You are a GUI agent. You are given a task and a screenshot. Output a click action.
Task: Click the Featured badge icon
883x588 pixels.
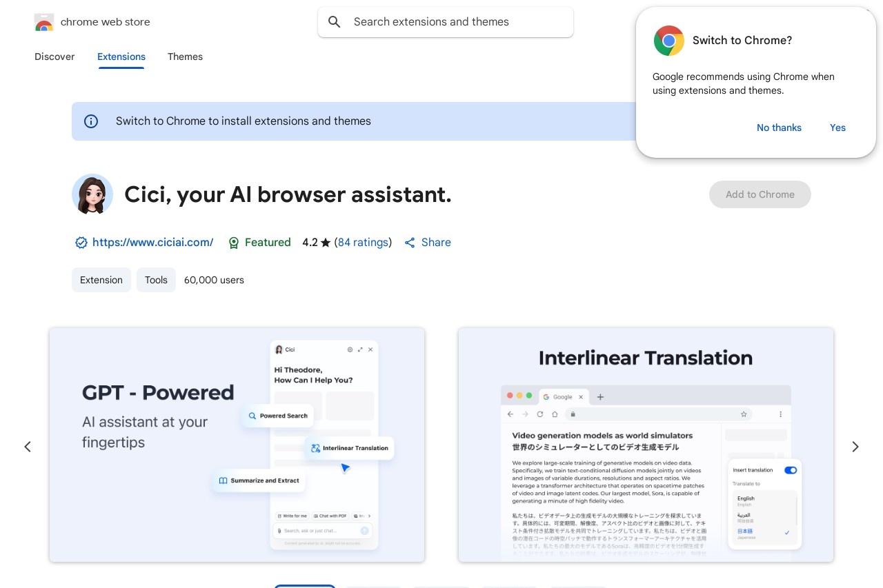coord(234,243)
